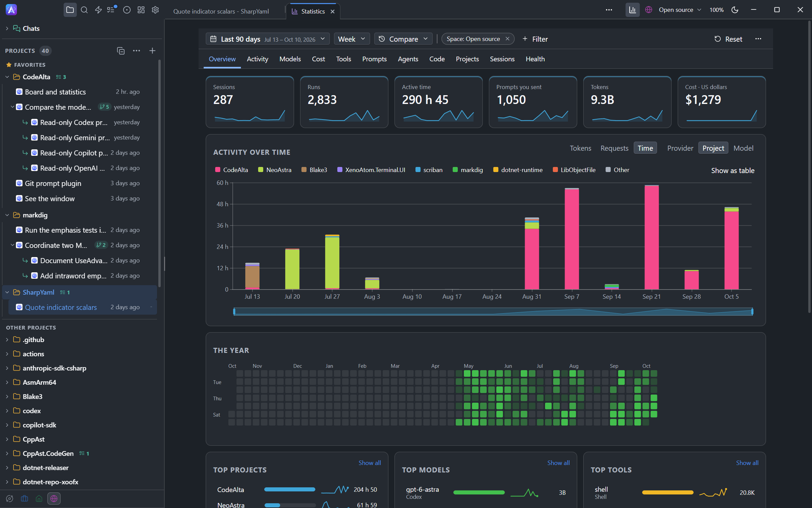Open the projects panel more options ellipsis

coord(136,51)
